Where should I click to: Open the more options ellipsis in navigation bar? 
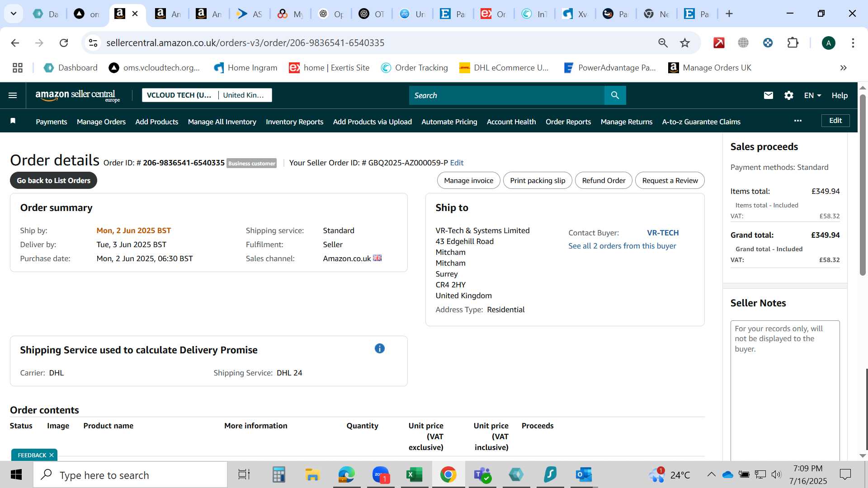pyautogui.click(x=797, y=121)
